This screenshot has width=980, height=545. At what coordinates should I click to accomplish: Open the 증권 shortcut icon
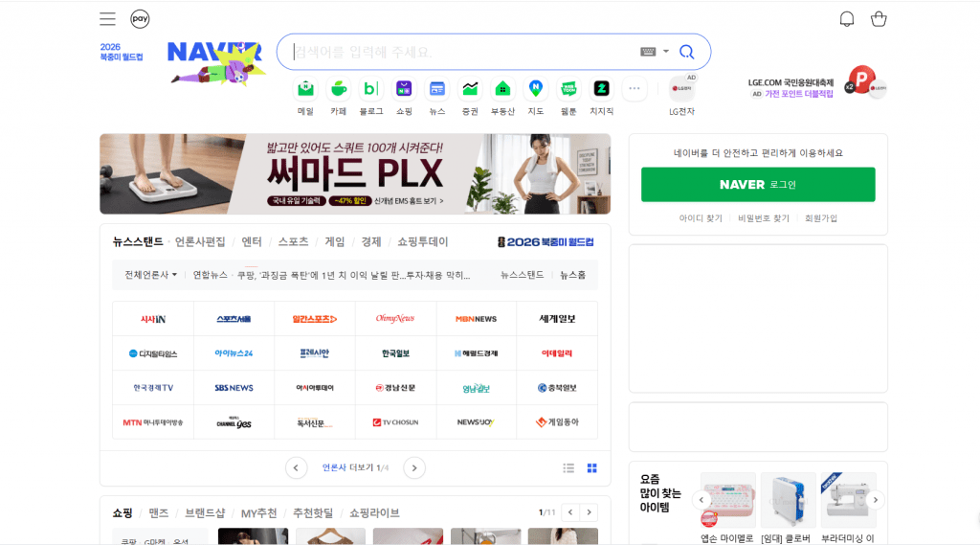coord(470,89)
